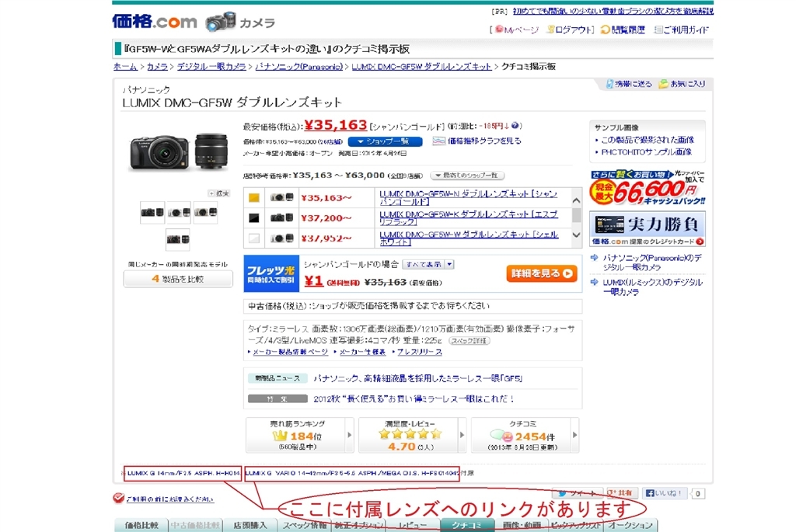Click the black color swatch
796x532 pixels.
click(x=254, y=218)
